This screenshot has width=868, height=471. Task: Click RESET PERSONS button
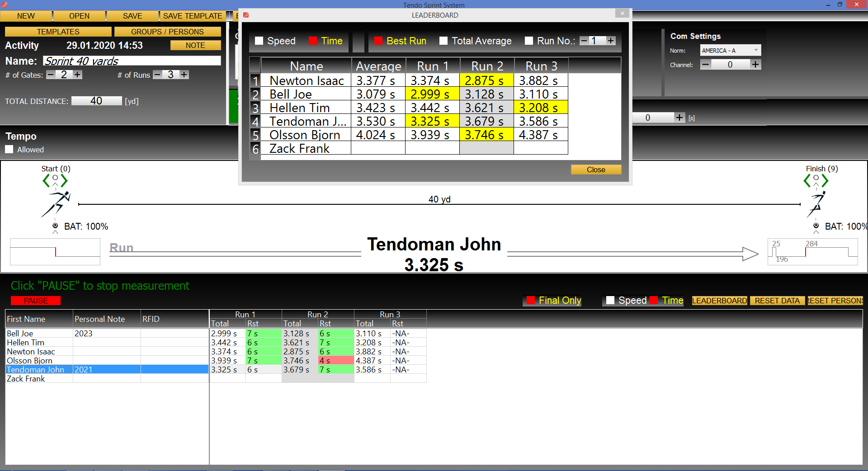[835, 301]
